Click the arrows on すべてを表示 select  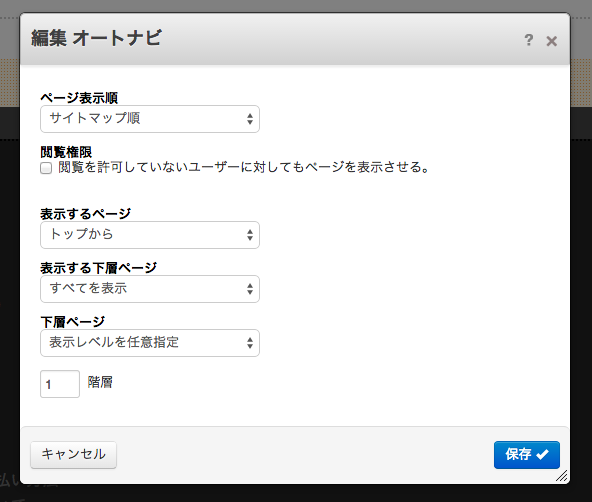pos(250,289)
